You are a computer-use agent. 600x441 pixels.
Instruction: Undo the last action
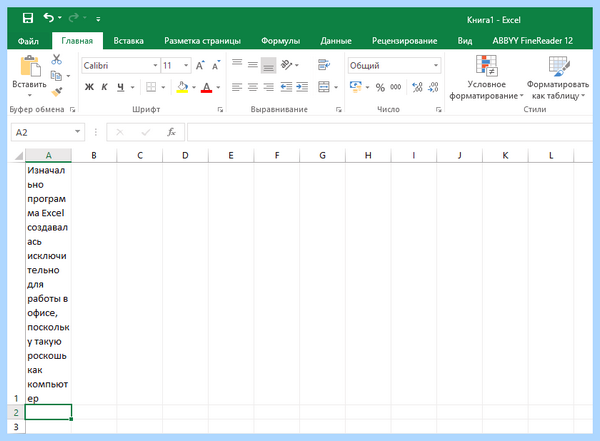click(49, 18)
